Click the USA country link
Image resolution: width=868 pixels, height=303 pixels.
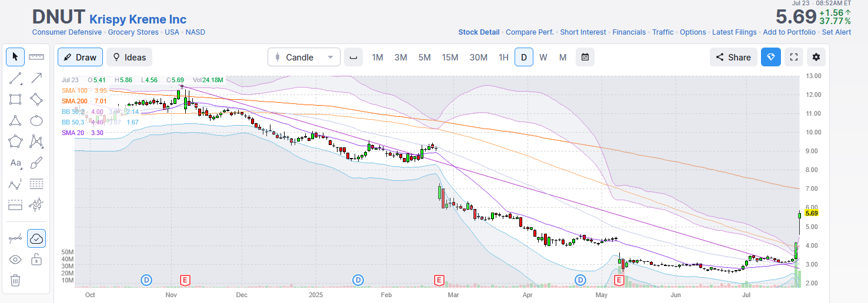[x=172, y=32]
